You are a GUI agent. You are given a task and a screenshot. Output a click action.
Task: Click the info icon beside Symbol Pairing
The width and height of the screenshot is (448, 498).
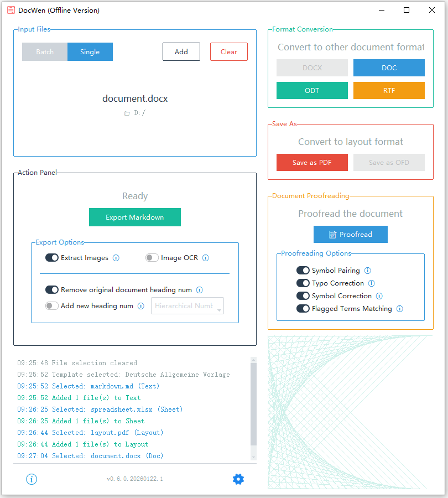click(x=368, y=271)
